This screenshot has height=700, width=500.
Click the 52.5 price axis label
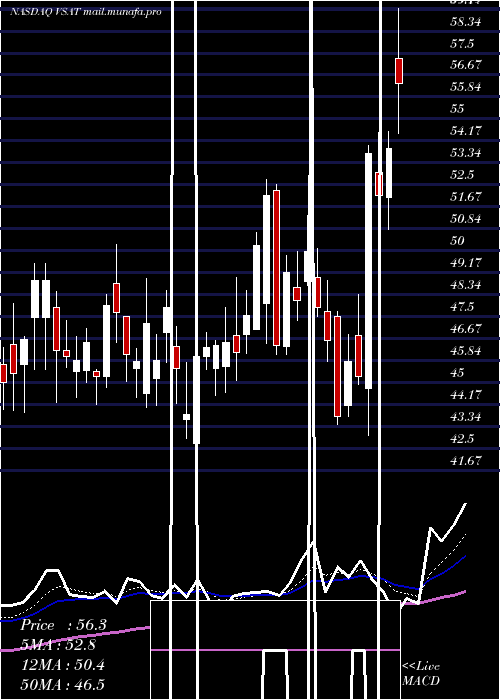point(462,175)
